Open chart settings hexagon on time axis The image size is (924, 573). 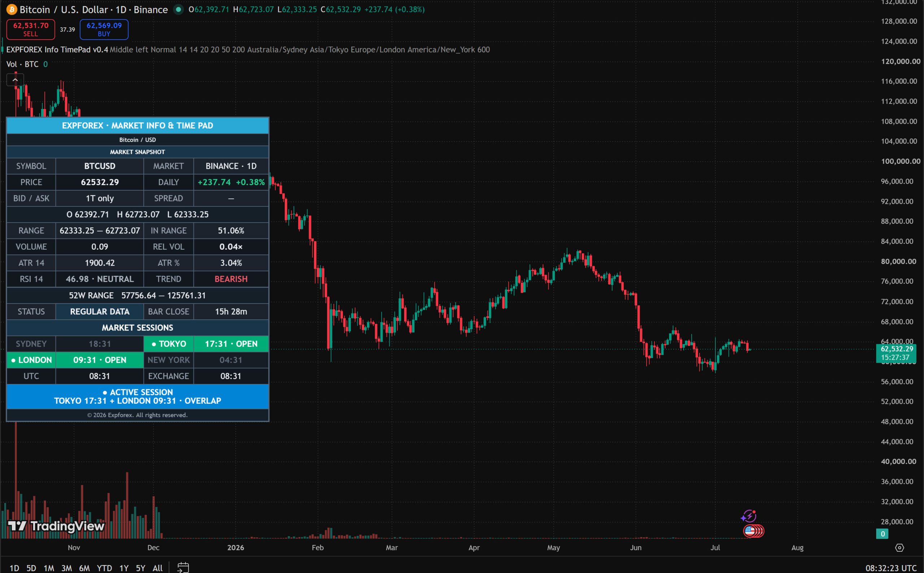click(x=899, y=548)
